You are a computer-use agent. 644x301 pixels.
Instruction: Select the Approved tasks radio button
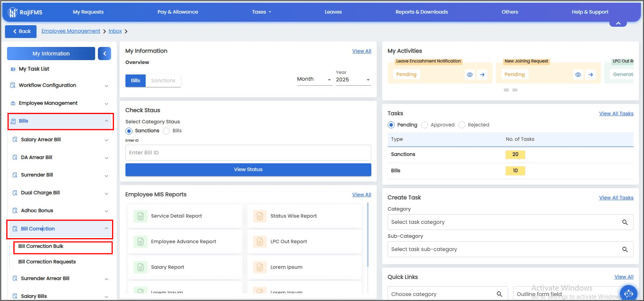425,125
